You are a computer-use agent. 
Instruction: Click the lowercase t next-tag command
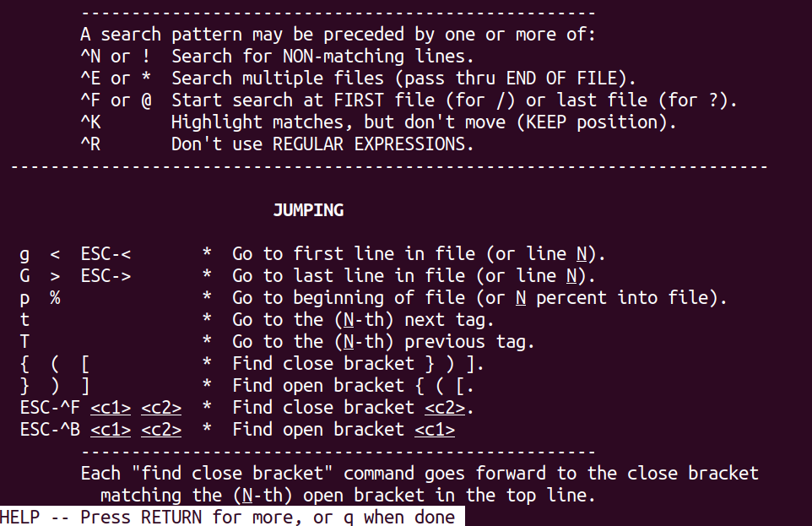click(x=24, y=320)
